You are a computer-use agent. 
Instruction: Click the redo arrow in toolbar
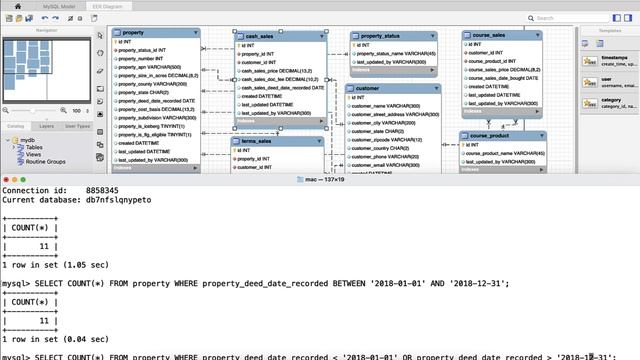pos(56,18)
